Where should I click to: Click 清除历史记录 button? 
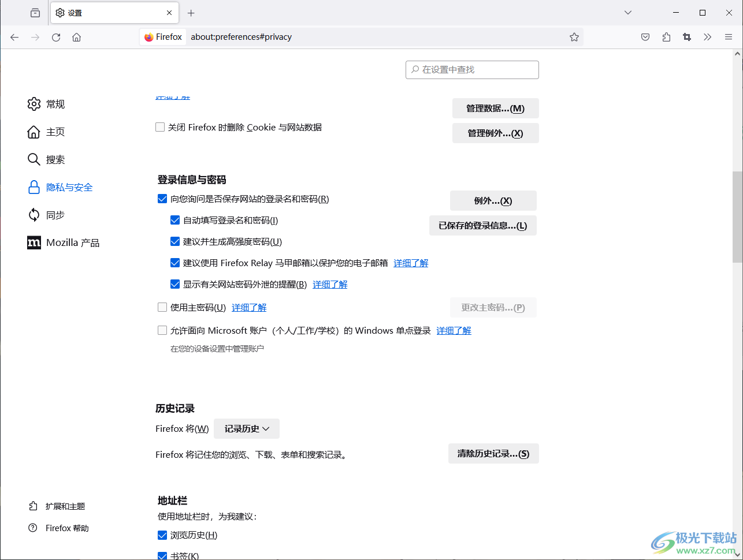493,454
